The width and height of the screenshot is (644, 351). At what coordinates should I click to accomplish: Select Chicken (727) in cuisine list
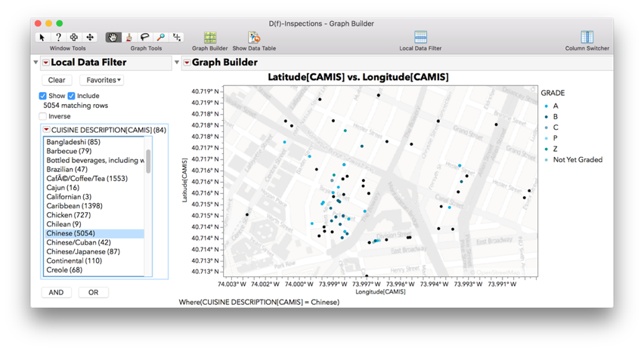tap(94, 215)
